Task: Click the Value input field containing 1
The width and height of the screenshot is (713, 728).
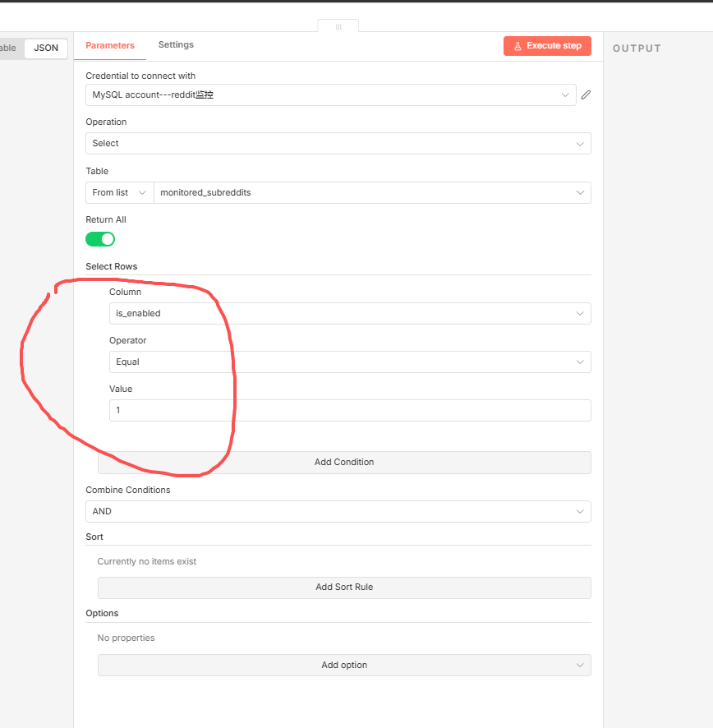Action: pyautogui.click(x=349, y=411)
